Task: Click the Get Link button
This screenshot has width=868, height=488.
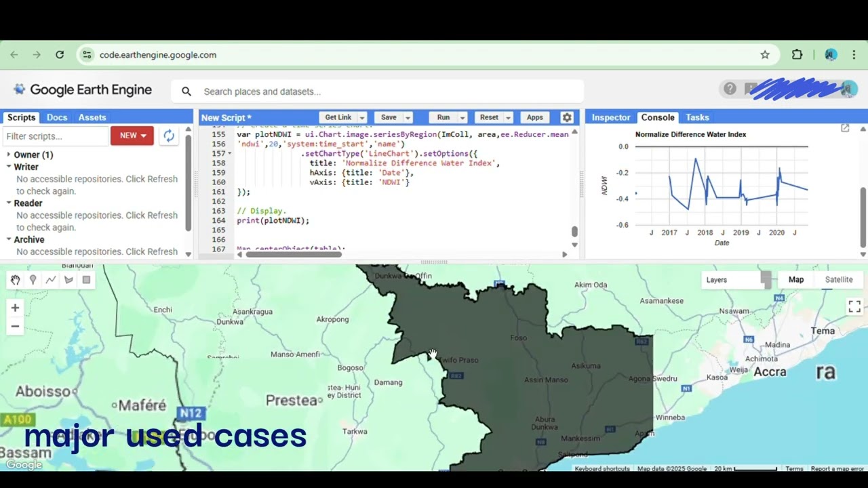Action: (x=338, y=117)
